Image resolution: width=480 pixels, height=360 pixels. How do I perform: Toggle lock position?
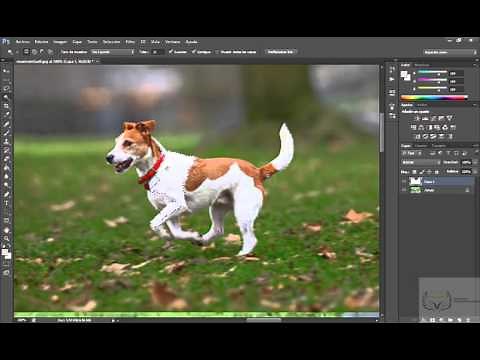[x=429, y=172]
